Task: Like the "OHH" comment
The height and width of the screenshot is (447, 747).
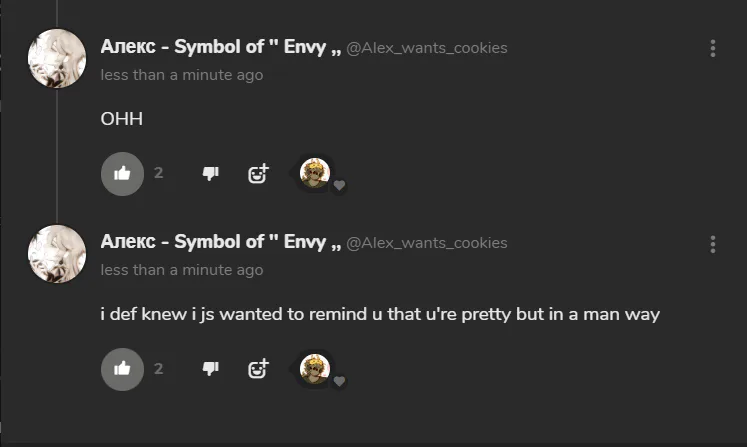Action: pos(122,173)
